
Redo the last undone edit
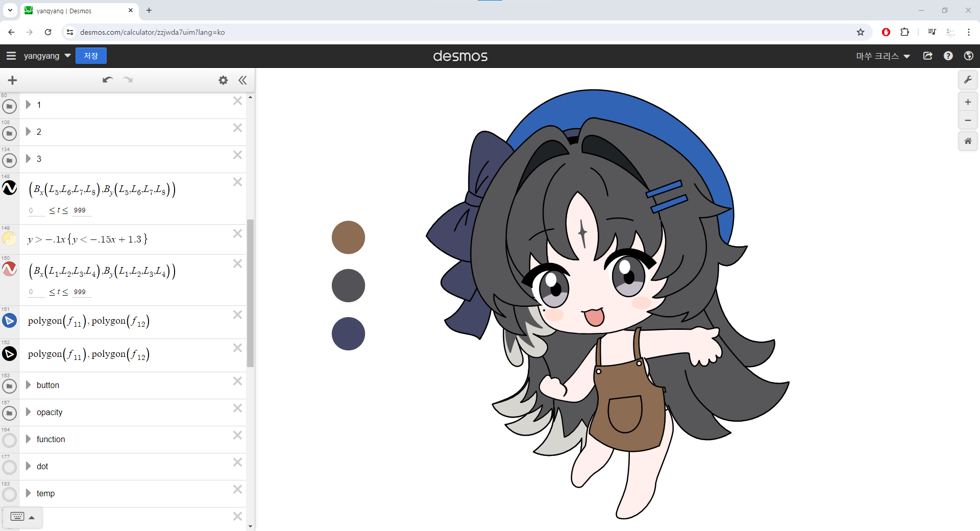128,80
